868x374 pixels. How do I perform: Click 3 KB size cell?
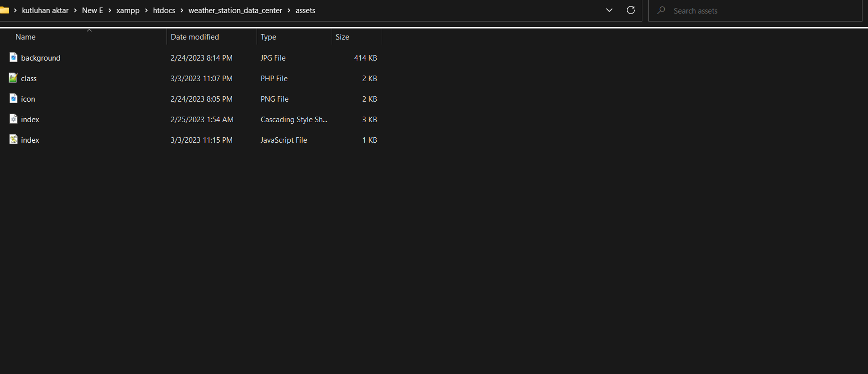pos(370,120)
